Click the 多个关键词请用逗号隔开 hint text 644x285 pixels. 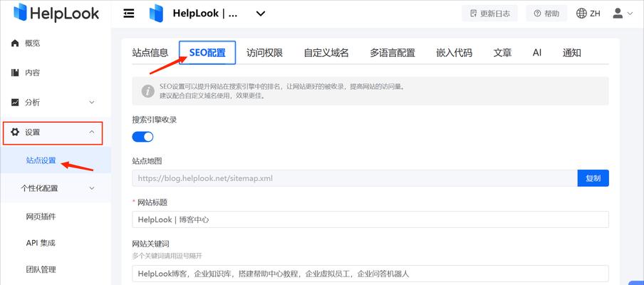pos(167,256)
